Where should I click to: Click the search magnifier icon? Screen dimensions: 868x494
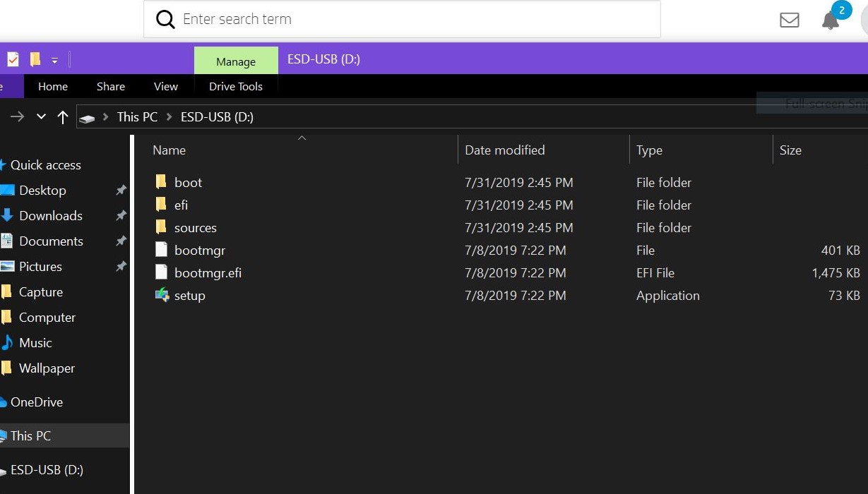pos(165,19)
